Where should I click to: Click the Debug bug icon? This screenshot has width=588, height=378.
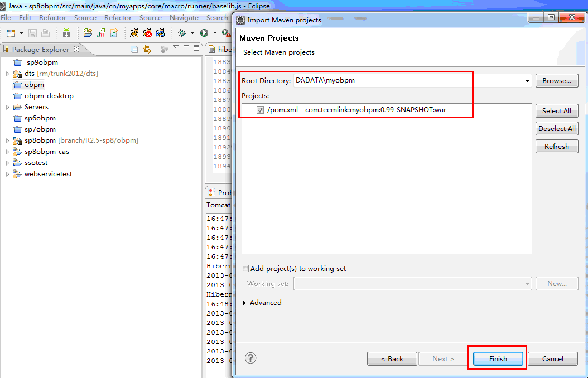[182, 33]
